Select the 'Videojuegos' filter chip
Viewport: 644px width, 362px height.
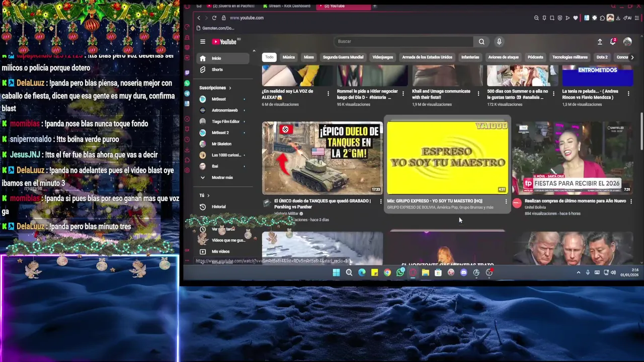(383, 57)
